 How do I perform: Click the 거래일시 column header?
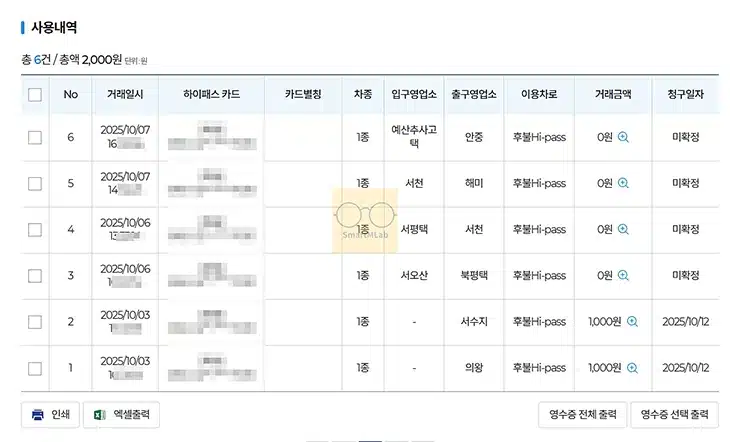coord(125,95)
